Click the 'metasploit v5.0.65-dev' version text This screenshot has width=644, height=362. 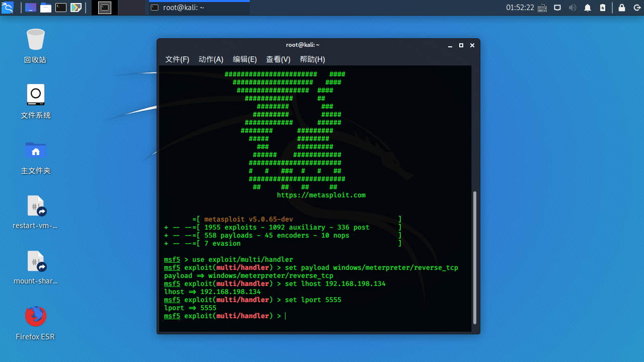(x=249, y=219)
